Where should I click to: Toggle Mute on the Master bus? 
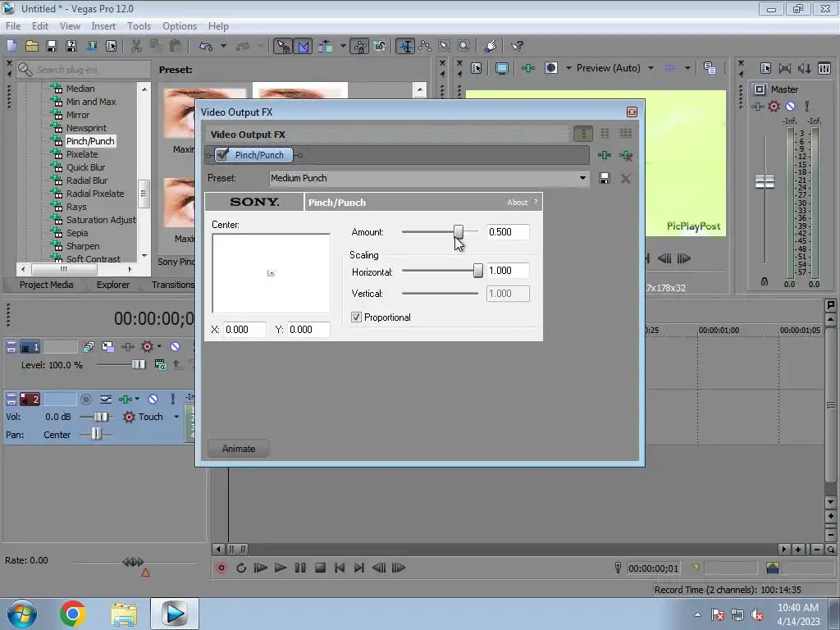pos(790,106)
